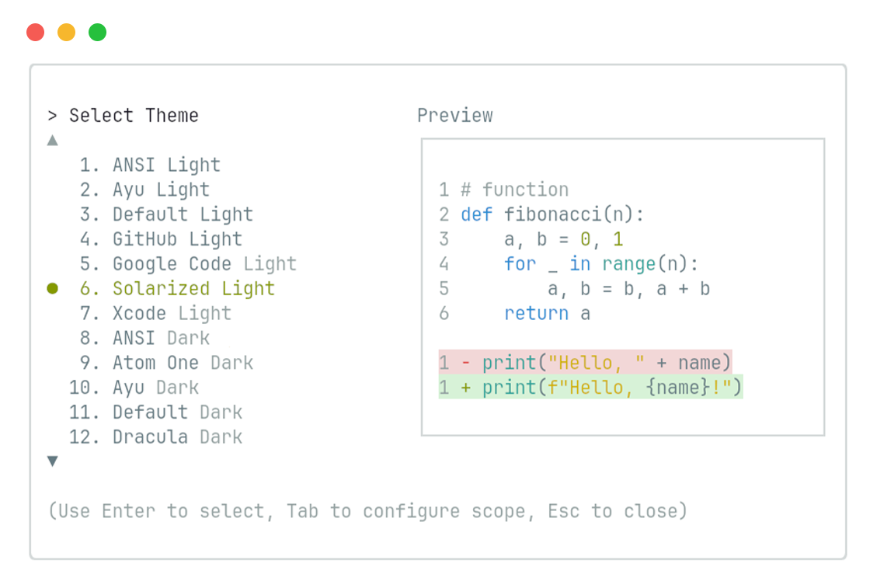877x588 pixels.
Task: Click the Preview panel heading
Action: (455, 115)
